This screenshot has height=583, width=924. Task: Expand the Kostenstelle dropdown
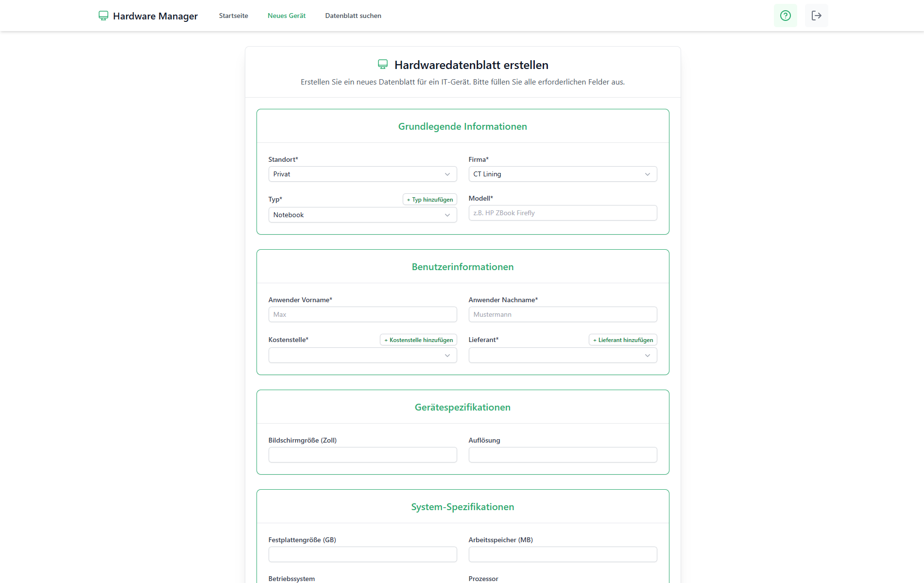[x=362, y=355]
